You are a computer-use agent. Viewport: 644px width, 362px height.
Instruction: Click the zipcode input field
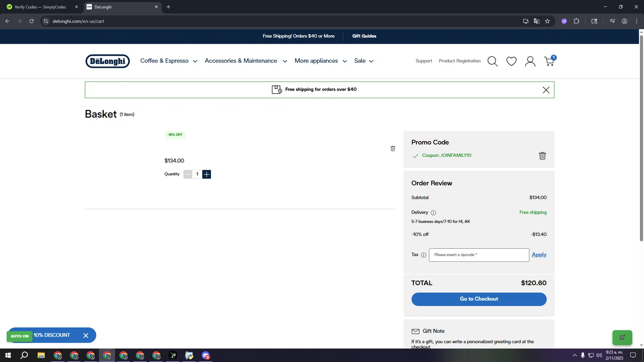pos(479,255)
